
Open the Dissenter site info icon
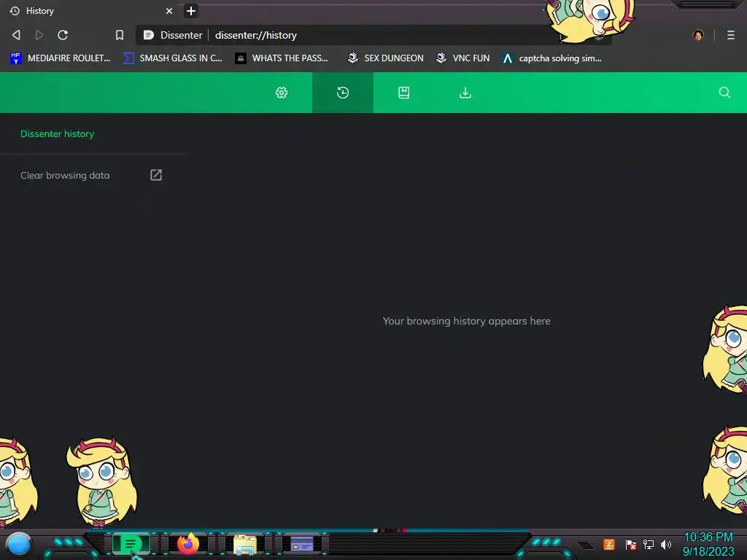coord(149,35)
